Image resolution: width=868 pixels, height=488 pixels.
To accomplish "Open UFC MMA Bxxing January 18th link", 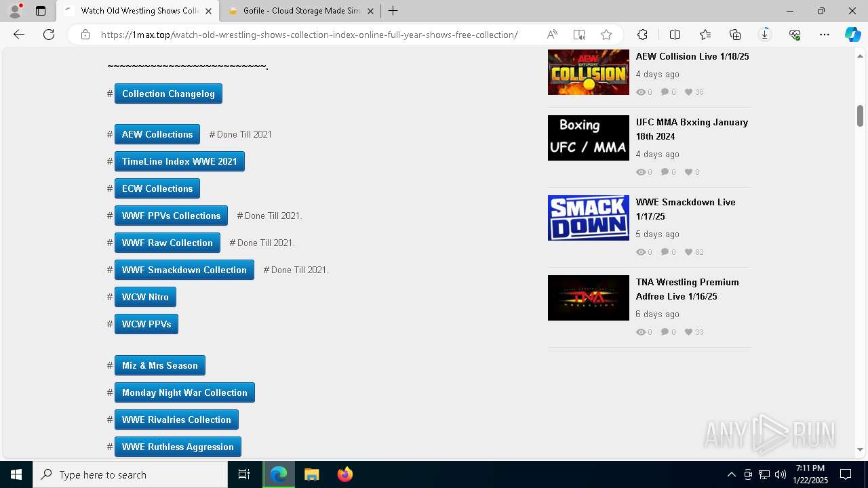I will (x=692, y=129).
